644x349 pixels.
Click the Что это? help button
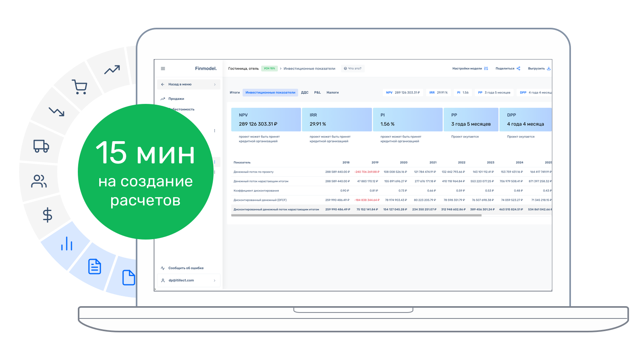tap(353, 69)
